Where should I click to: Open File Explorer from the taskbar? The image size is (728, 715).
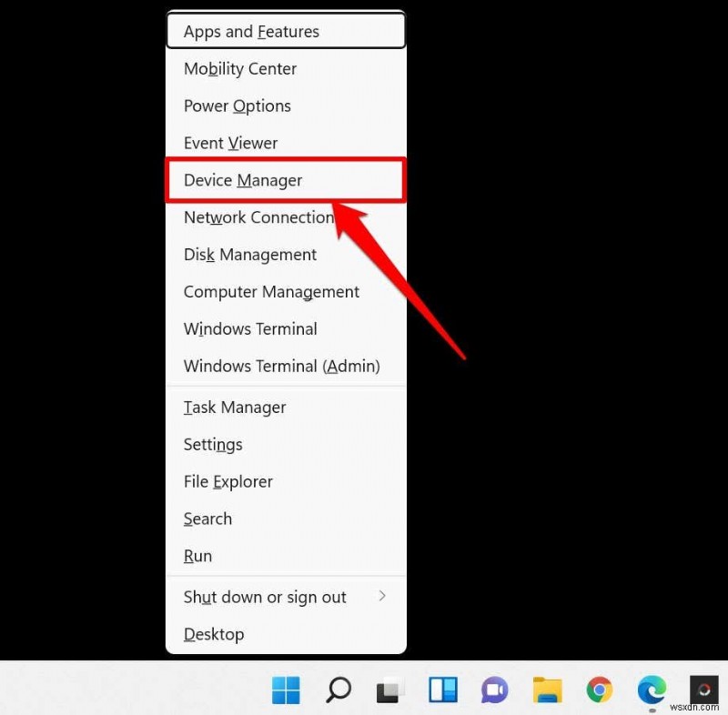tap(546, 691)
